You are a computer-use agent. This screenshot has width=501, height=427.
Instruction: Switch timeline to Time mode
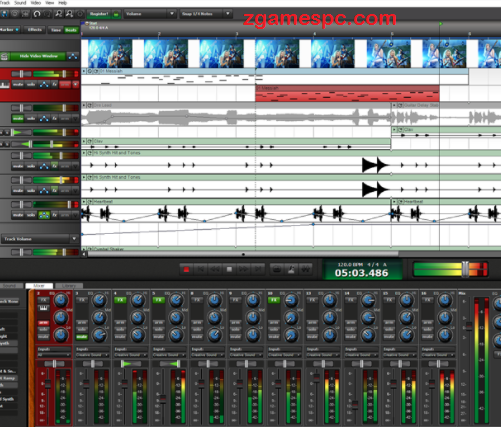pyautogui.click(x=56, y=30)
